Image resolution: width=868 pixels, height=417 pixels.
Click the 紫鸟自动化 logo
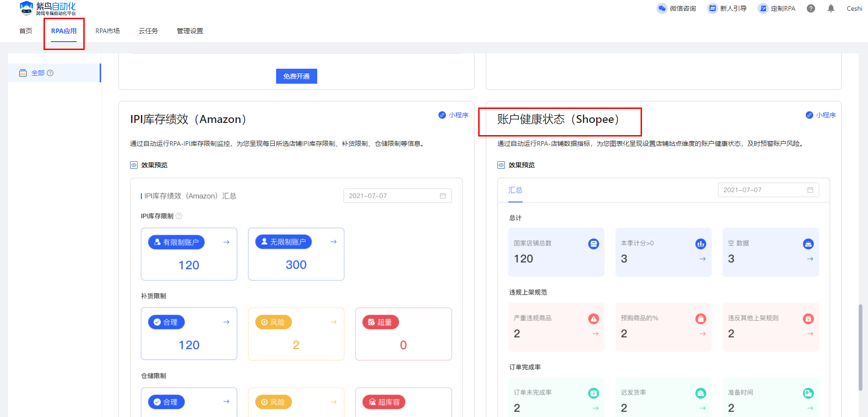pyautogui.click(x=48, y=8)
